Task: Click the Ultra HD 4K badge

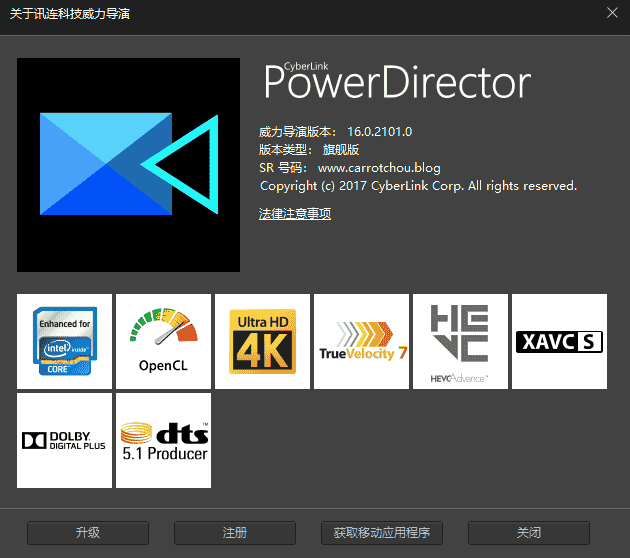Action: (x=262, y=341)
